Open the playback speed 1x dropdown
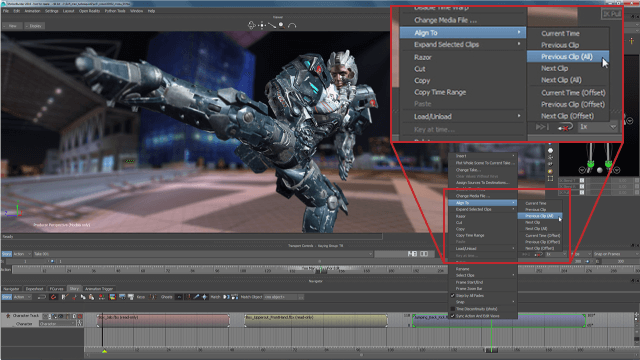Viewport: 640px width, 360px height. click(x=557, y=254)
